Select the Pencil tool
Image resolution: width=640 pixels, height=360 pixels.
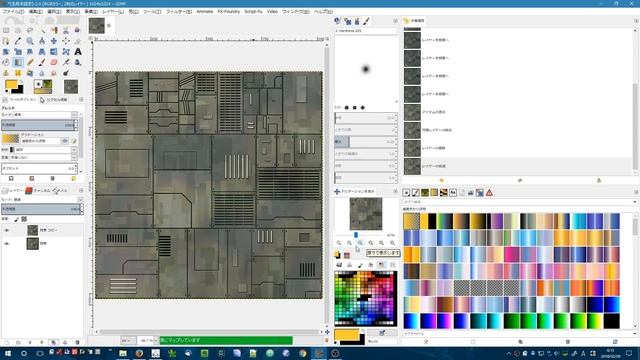(x=30, y=62)
